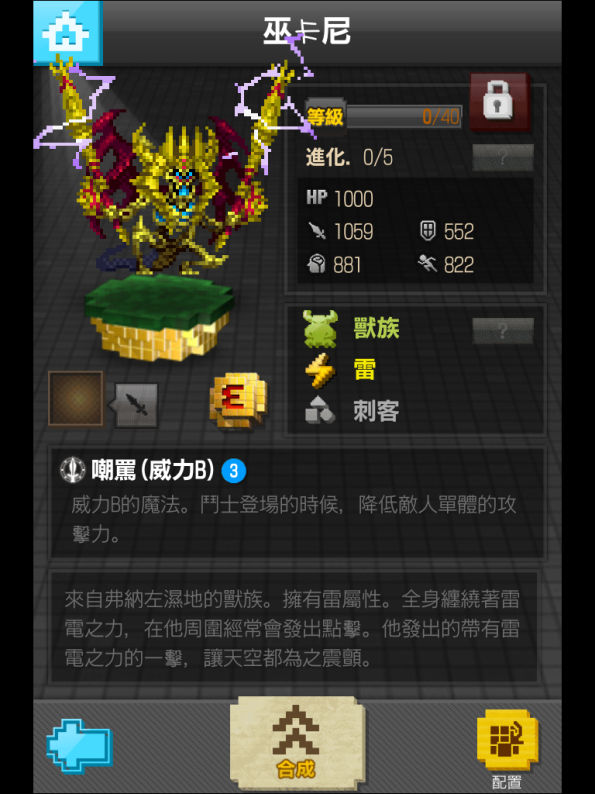The height and width of the screenshot is (794, 595).
Task: Select the 嘲罵 skill description panel
Action: 297,503
